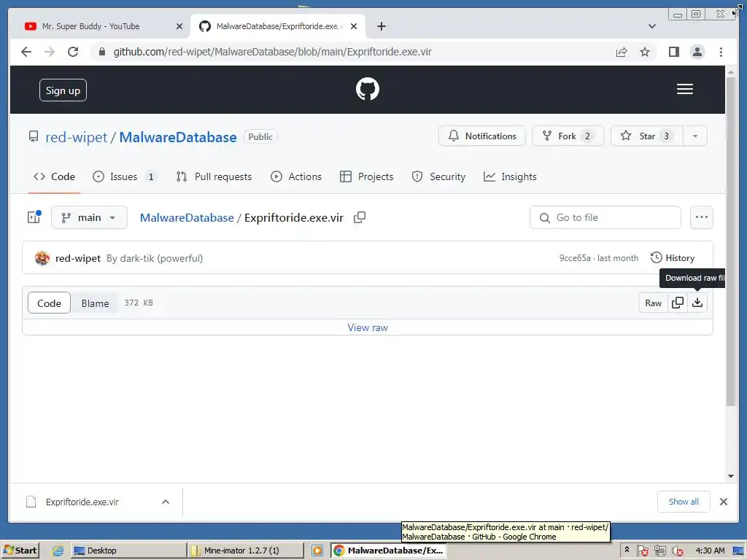The image size is (747, 560).
Task: Switch to Blame view
Action: tap(95, 303)
